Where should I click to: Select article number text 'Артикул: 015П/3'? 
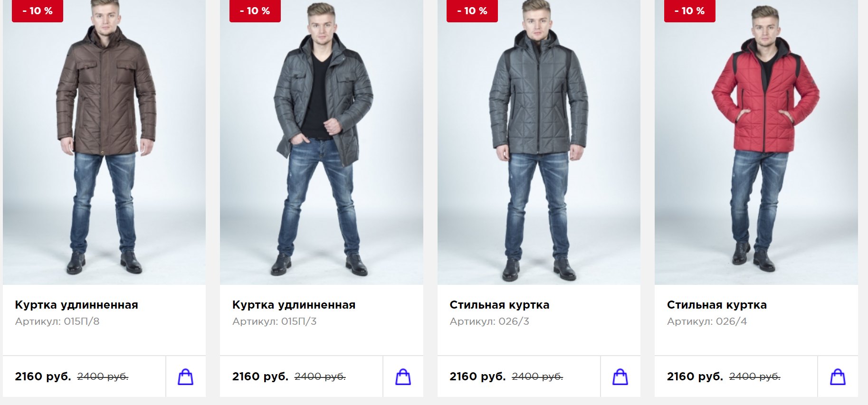[275, 321]
